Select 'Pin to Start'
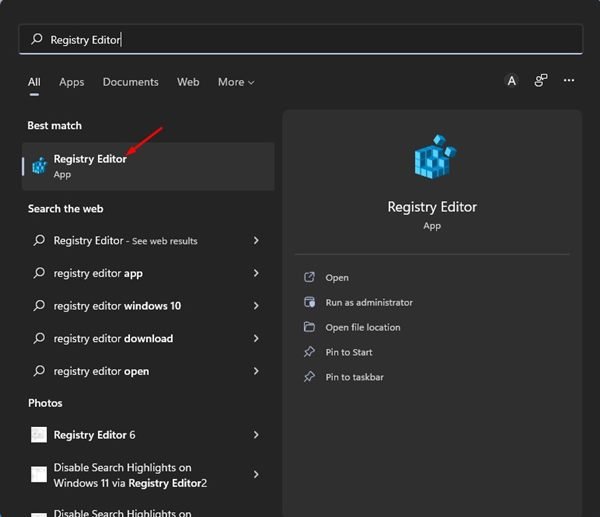Image resolution: width=600 pixels, height=517 pixels. click(x=349, y=352)
